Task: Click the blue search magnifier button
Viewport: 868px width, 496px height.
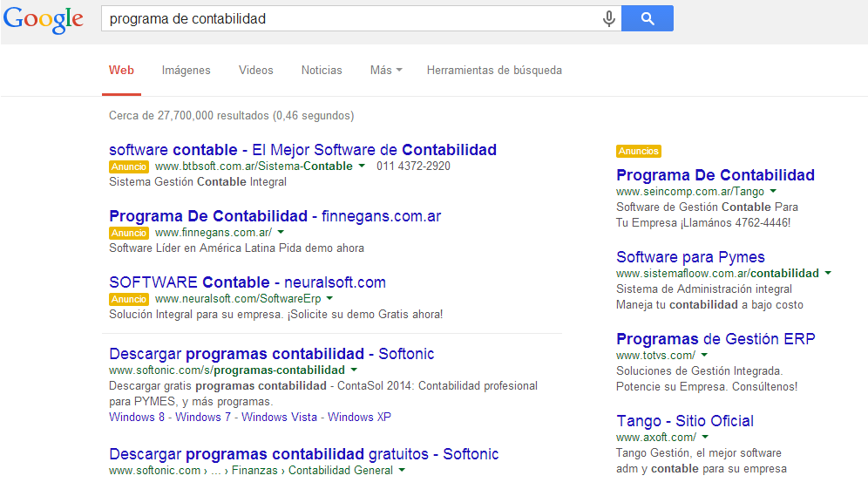Action: tap(648, 18)
